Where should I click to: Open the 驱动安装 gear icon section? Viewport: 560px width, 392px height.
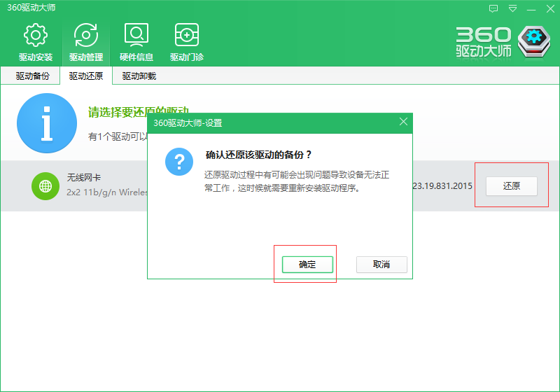coord(36,42)
